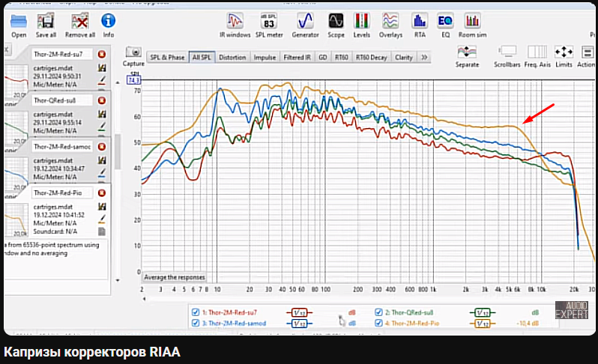
Task: Click the Remove all measurements icon
Action: [x=80, y=21]
